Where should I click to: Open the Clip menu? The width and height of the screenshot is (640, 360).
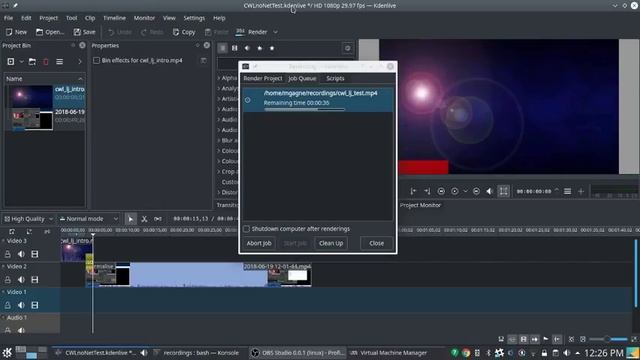(x=90, y=18)
